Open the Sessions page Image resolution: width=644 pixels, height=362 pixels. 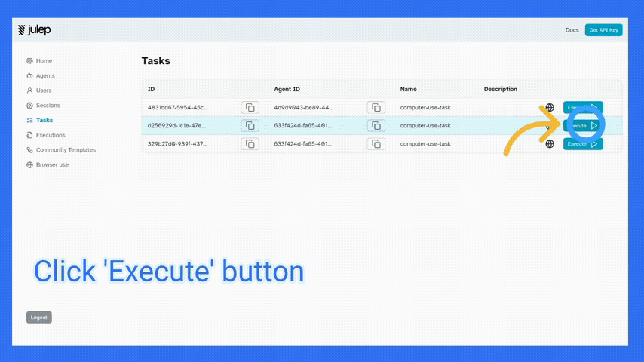[48, 105]
